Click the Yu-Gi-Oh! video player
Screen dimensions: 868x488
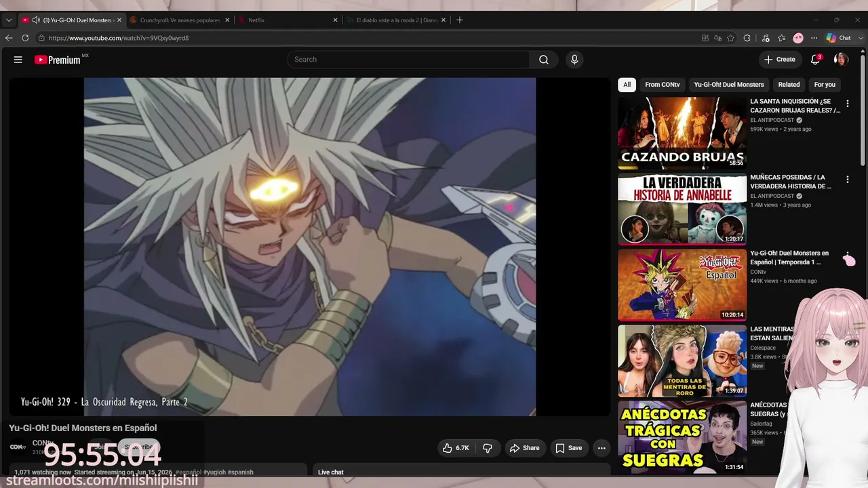310,247
